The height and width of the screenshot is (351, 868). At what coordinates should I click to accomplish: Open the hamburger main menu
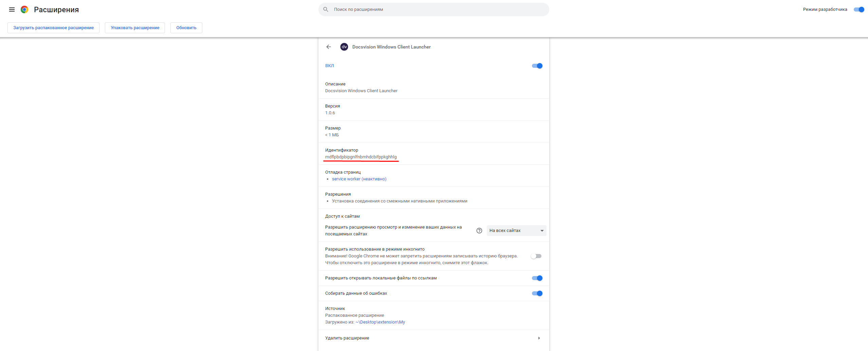[x=12, y=9]
